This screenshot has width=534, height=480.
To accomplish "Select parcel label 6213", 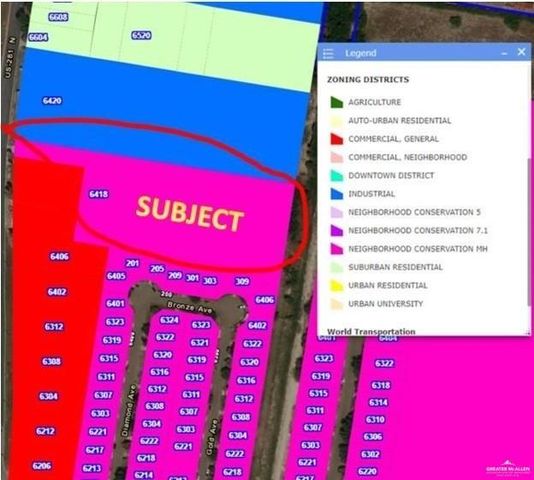I will click(x=92, y=468).
